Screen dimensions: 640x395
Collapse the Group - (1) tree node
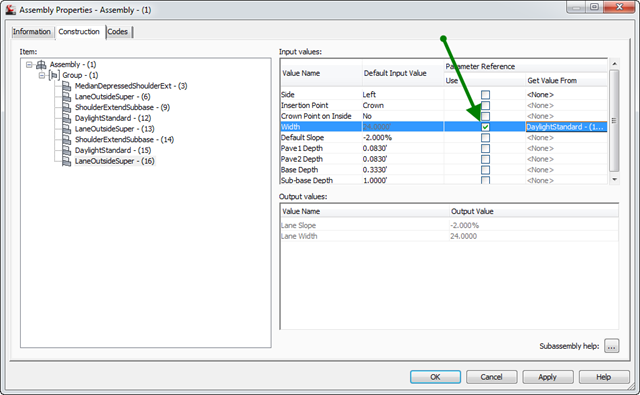[42, 75]
